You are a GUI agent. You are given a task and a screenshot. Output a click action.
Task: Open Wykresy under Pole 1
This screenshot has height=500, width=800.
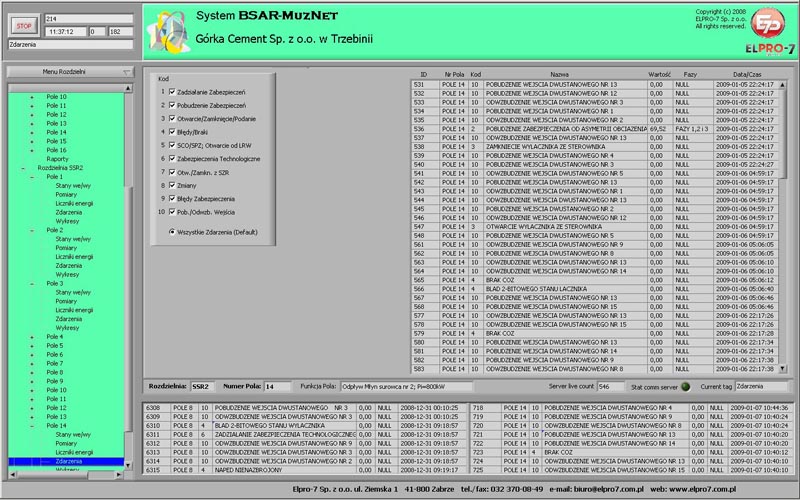67,221
